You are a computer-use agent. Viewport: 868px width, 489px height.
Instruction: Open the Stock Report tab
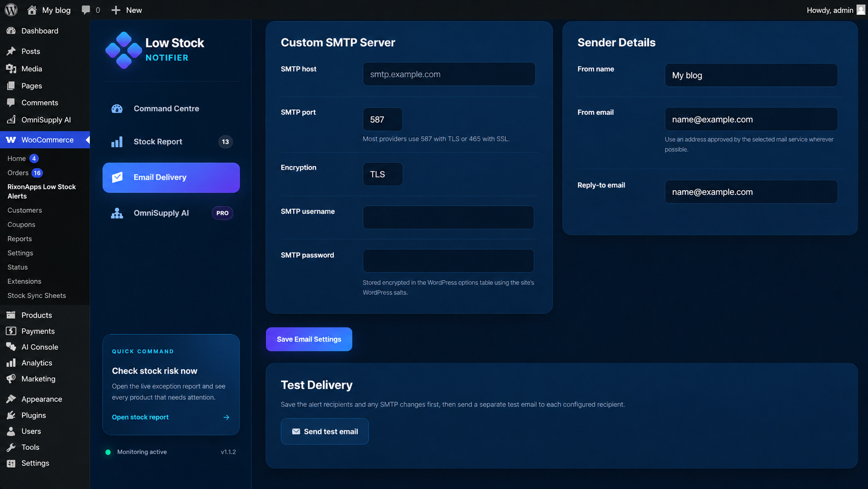171,141
